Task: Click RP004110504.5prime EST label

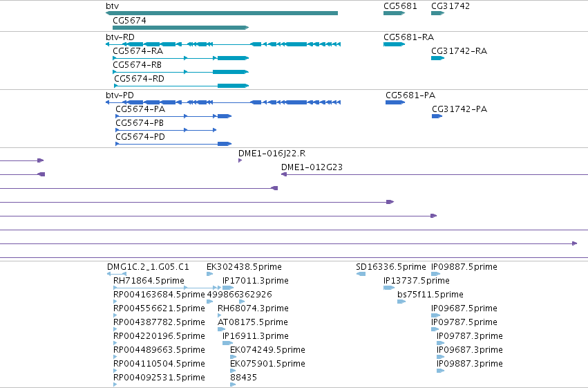Action: pos(159,364)
